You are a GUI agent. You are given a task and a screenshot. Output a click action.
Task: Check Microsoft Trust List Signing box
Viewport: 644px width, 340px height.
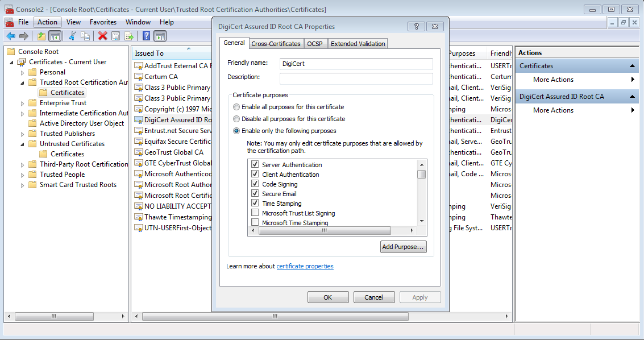(255, 213)
